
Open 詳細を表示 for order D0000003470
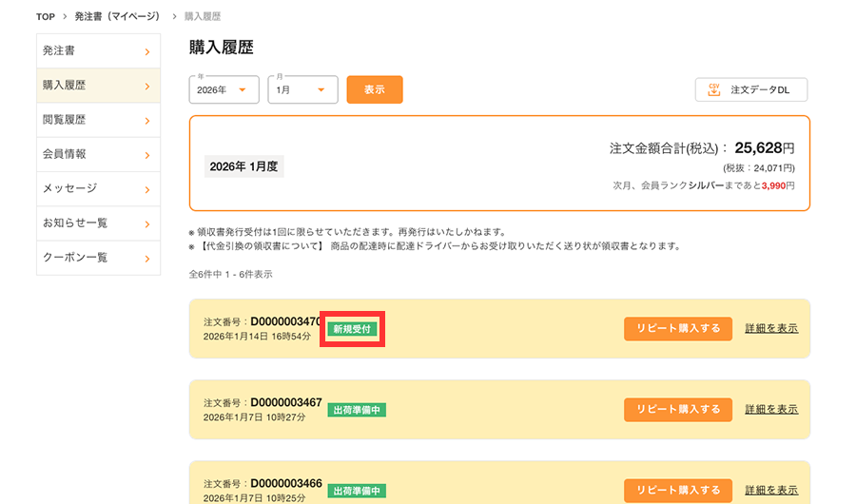tap(771, 329)
